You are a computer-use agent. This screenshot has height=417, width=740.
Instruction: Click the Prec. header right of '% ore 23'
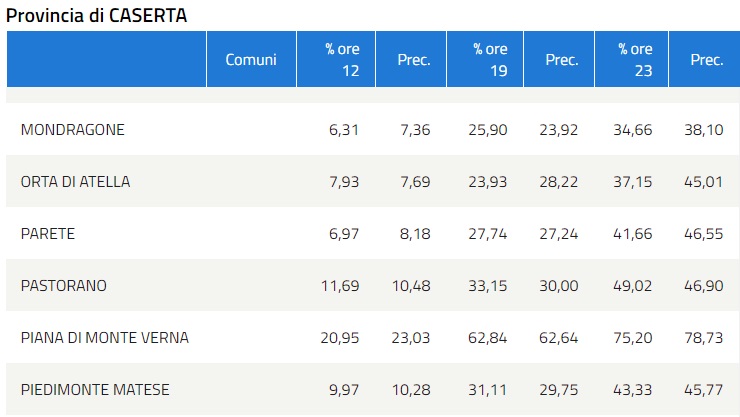coord(706,60)
